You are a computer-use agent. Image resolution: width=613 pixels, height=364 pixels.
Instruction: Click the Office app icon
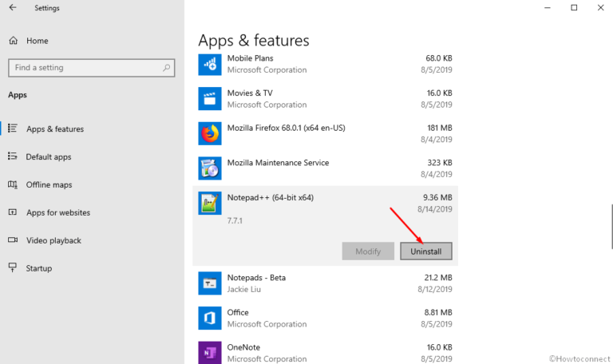(x=210, y=318)
